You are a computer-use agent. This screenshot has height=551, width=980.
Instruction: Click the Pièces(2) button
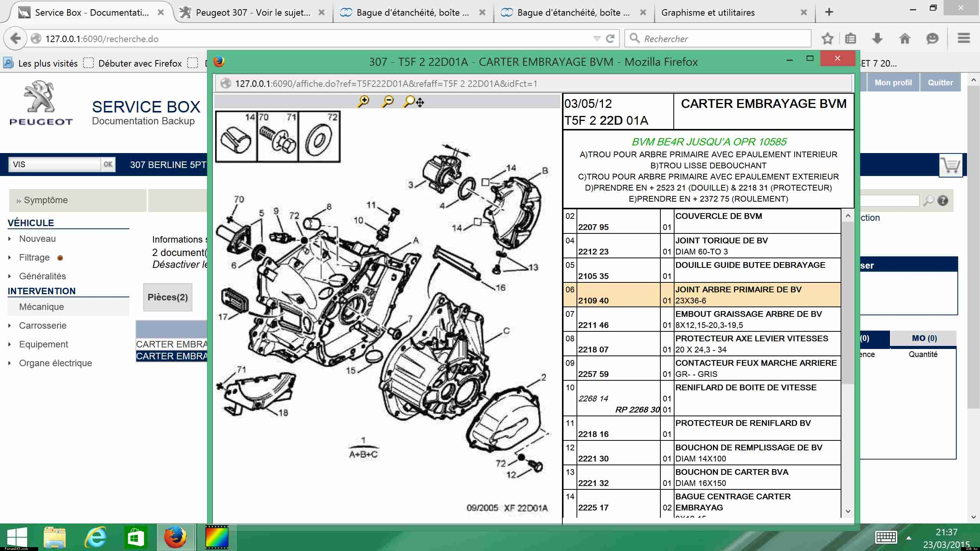pyautogui.click(x=168, y=297)
